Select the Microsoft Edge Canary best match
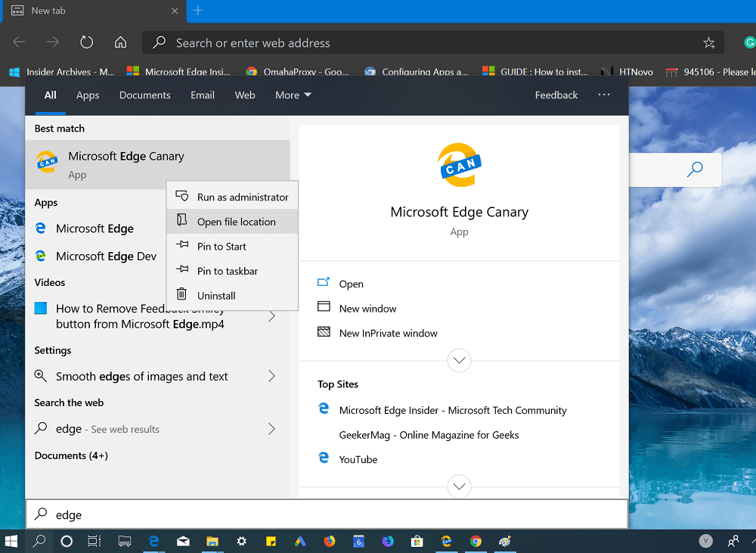Screen dimensions: 756x553 pyautogui.click(x=158, y=165)
